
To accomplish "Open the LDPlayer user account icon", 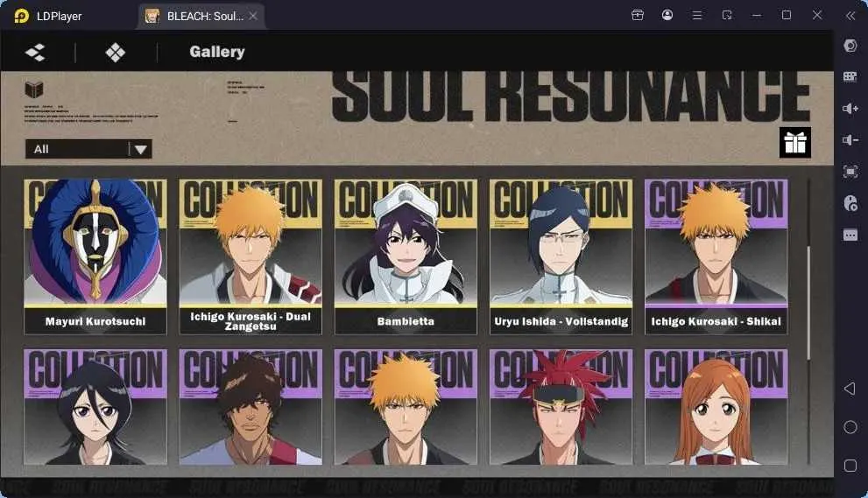I will coord(667,15).
